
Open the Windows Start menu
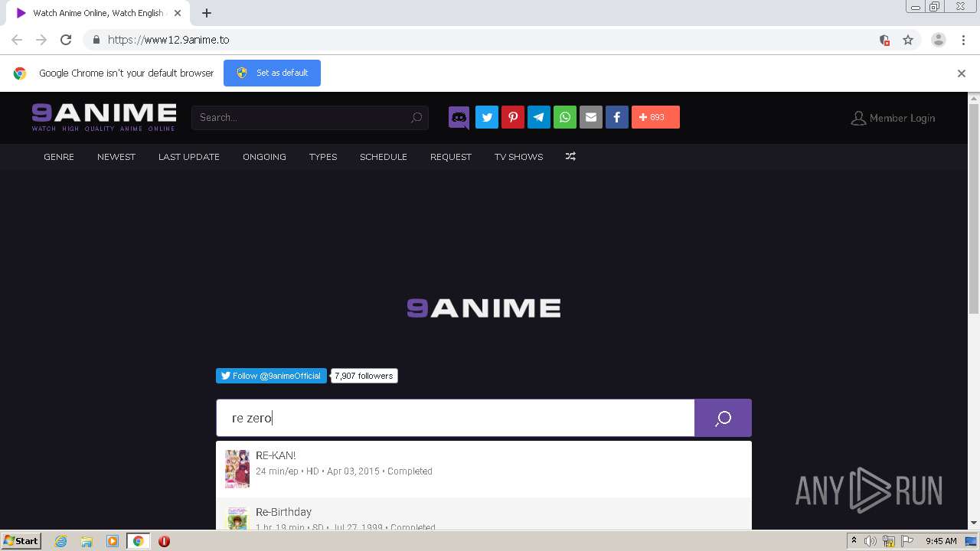click(x=21, y=540)
